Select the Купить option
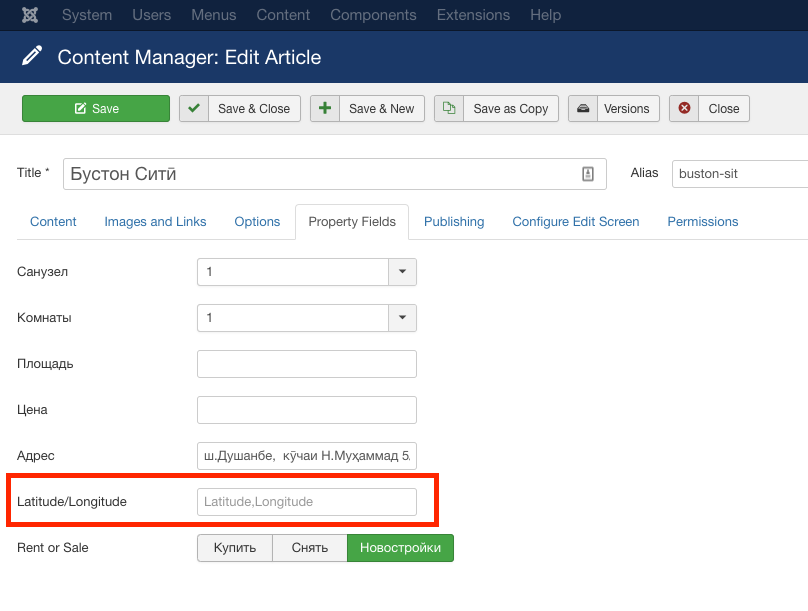This screenshot has width=808, height=611. 235,548
